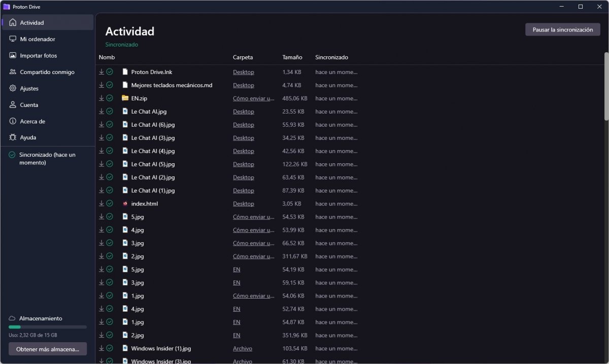Go to Compartido conmigo section
Screen dimensions: 609x364
coord(47,72)
